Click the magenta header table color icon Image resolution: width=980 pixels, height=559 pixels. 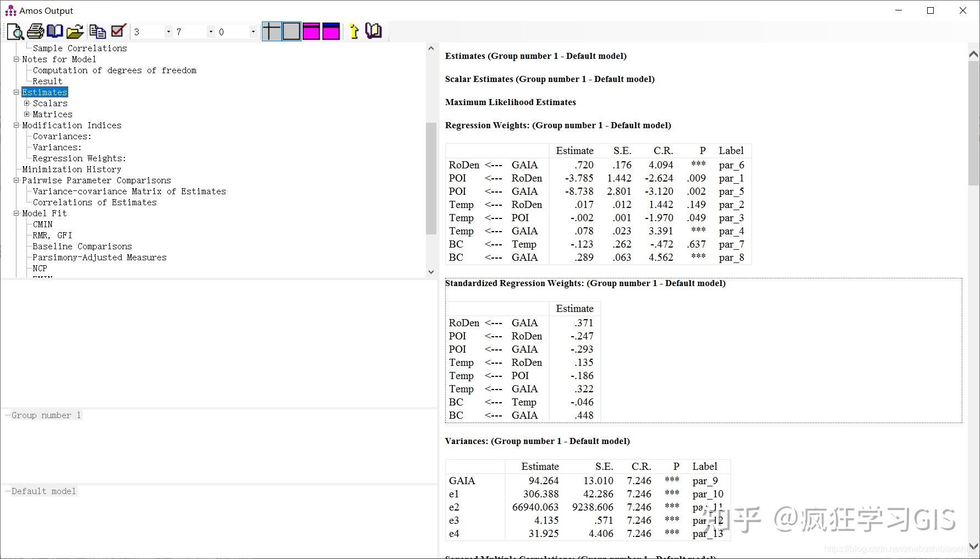tap(311, 31)
